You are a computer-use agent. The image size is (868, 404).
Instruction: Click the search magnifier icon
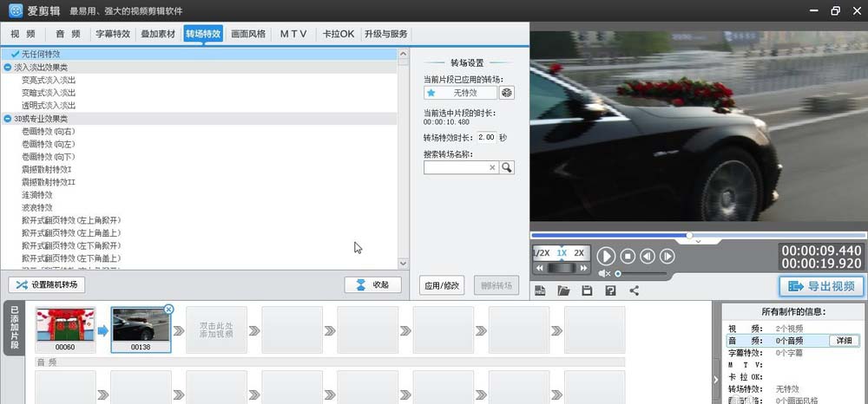coord(507,167)
